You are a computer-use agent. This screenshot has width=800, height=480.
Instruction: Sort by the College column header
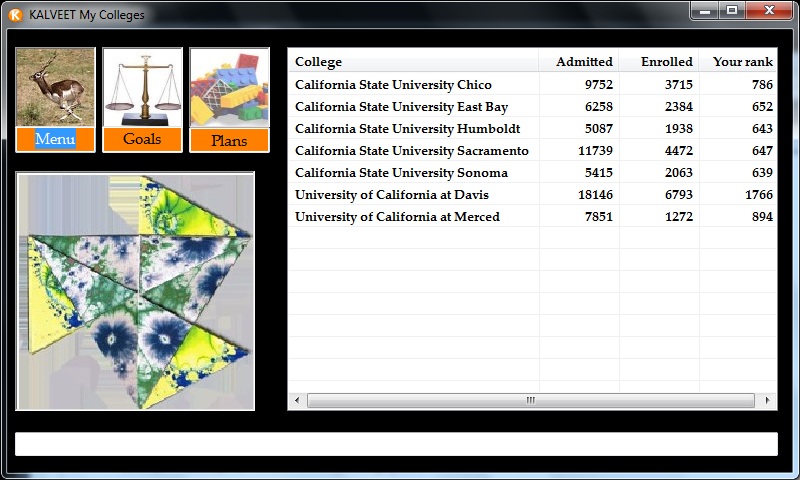(x=413, y=62)
